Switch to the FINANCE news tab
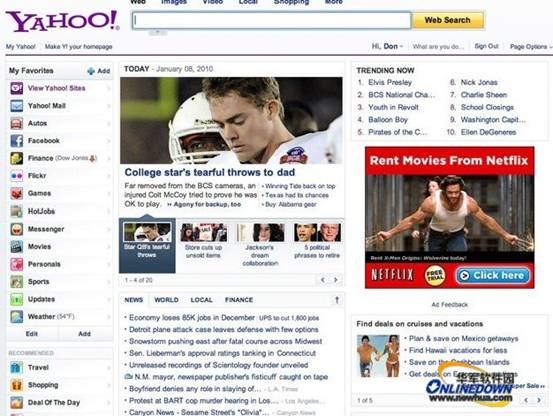 pos(239,300)
